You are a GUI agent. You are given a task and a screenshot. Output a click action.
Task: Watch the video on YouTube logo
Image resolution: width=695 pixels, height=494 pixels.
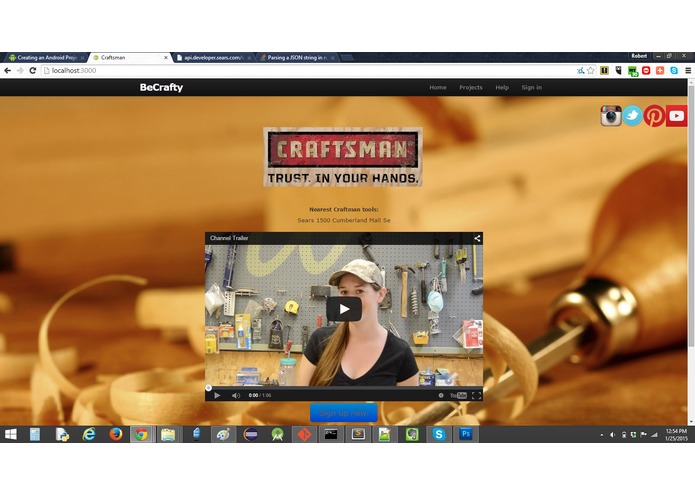pyautogui.click(x=458, y=395)
